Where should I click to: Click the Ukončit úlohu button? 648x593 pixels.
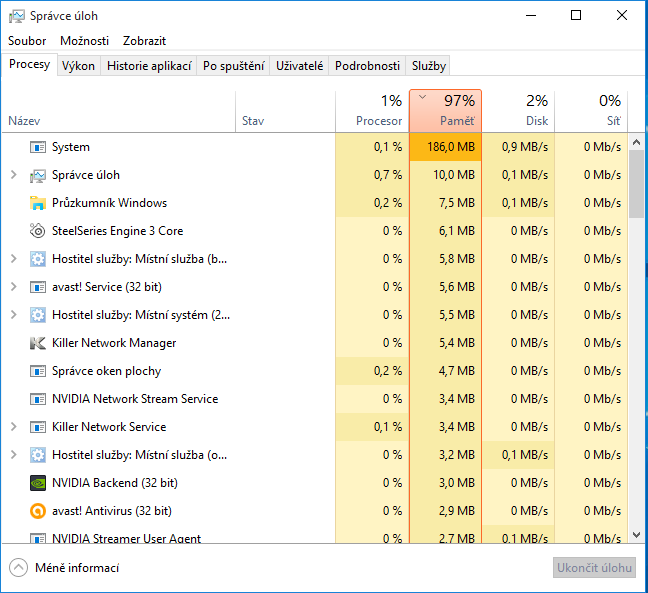click(x=594, y=568)
